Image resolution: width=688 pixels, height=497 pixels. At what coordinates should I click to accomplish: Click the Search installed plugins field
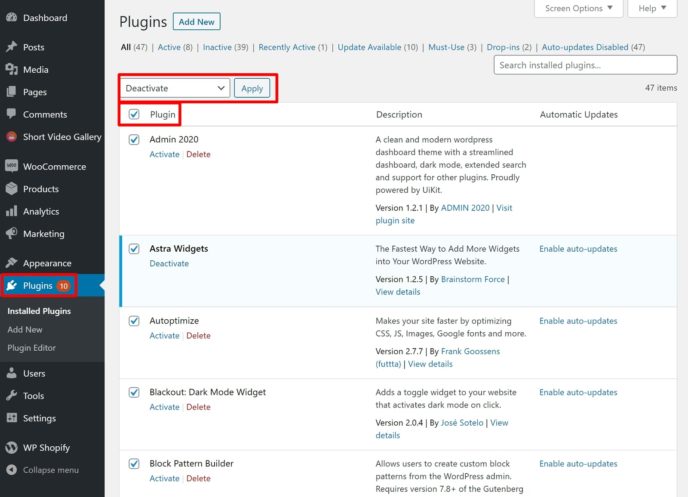click(x=585, y=65)
